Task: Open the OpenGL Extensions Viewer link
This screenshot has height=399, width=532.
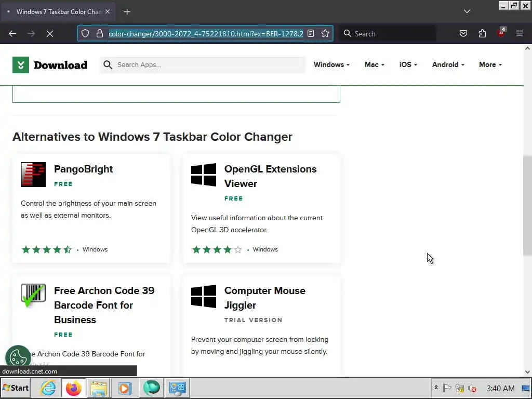Action: pos(270,176)
